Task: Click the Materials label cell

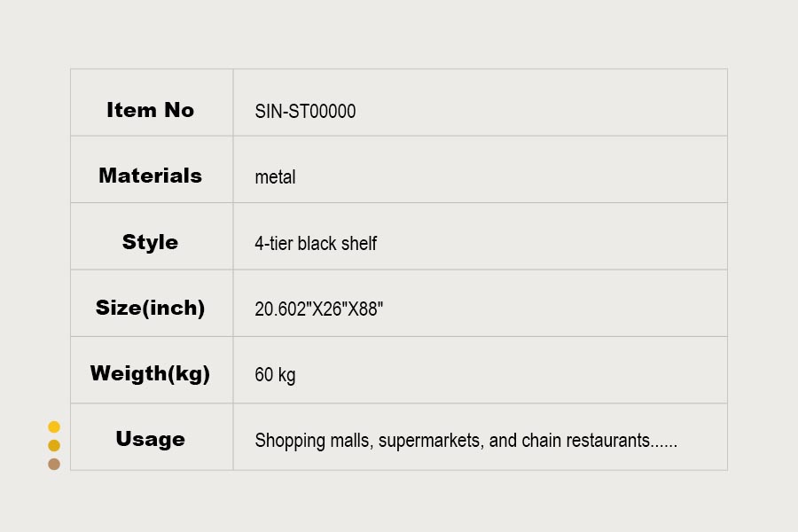Action: click(152, 169)
